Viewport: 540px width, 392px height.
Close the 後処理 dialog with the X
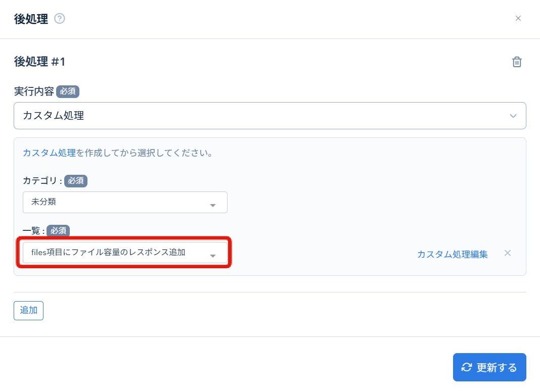coord(518,19)
